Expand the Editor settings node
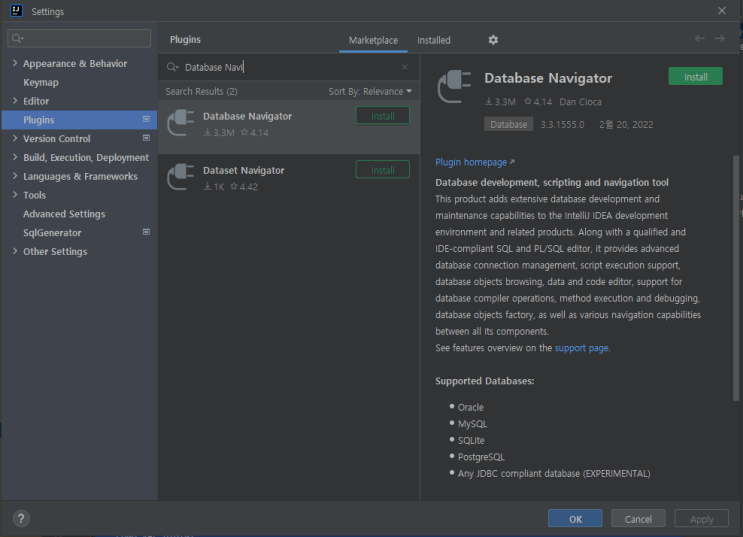The image size is (743, 537). coord(15,100)
